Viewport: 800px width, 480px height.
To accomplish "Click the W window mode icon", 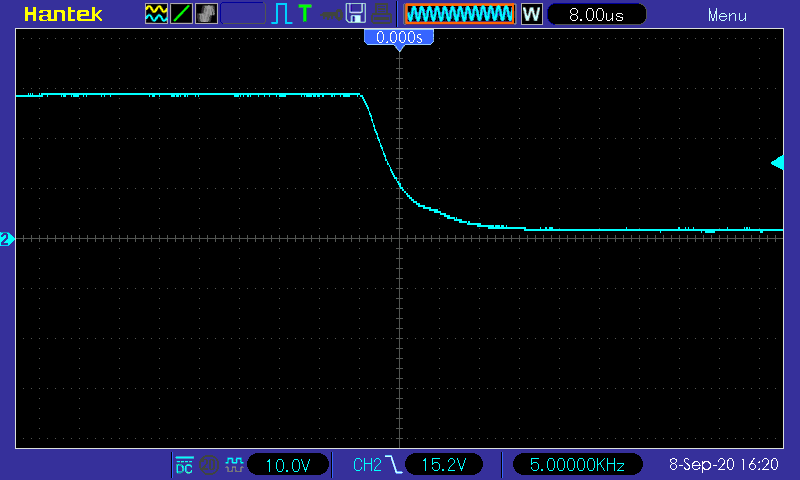I will pyautogui.click(x=531, y=14).
